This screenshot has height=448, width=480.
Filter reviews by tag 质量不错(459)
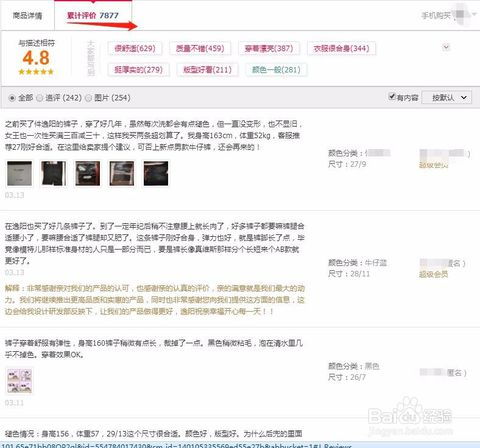coord(200,48)
